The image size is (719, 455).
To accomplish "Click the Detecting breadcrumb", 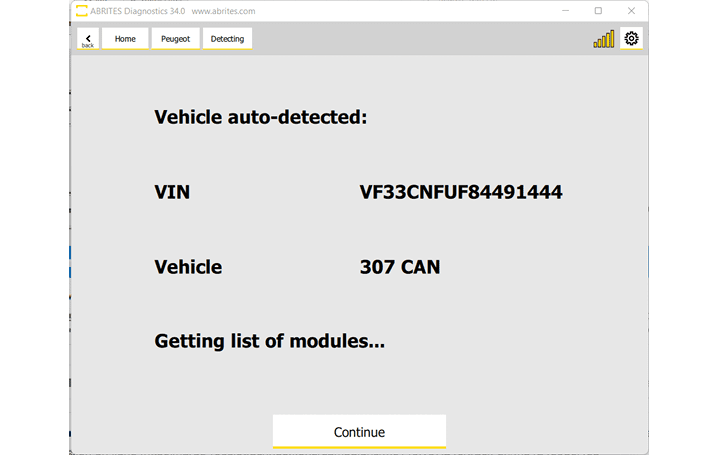I will pos(227,39).
